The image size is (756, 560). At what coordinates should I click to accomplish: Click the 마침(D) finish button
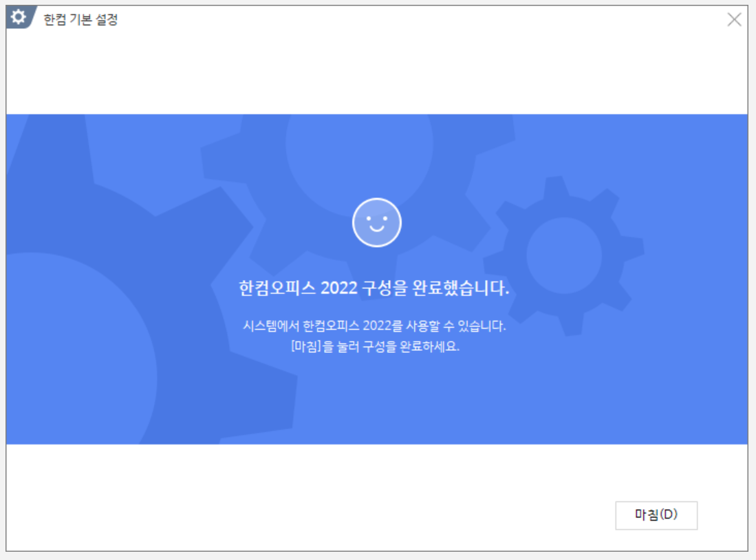pos(656,515)
